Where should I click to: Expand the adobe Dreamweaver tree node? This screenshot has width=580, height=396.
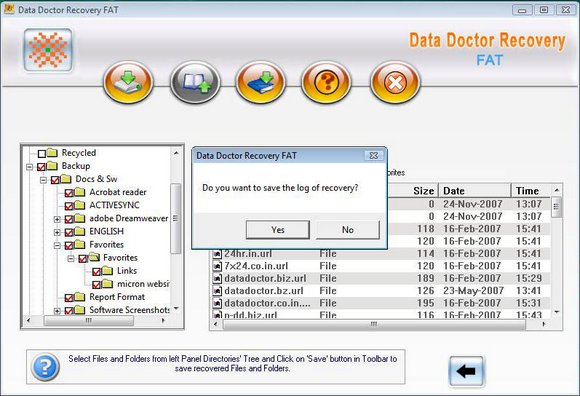57,219
